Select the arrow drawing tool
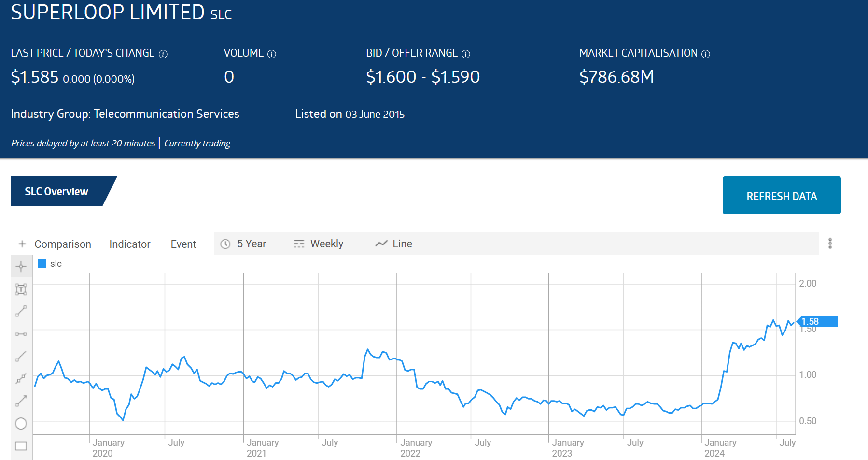 coord(21,401)
